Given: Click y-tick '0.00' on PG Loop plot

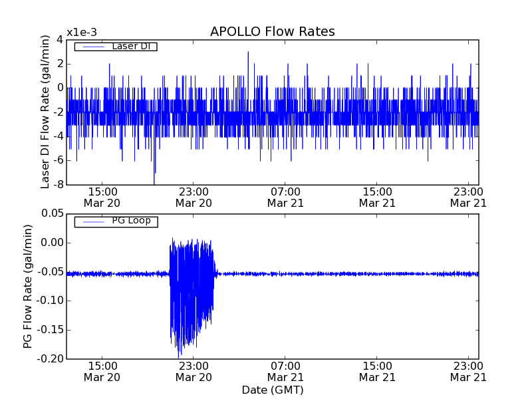Looking at the screenshot, I should [x=53, y=243].
